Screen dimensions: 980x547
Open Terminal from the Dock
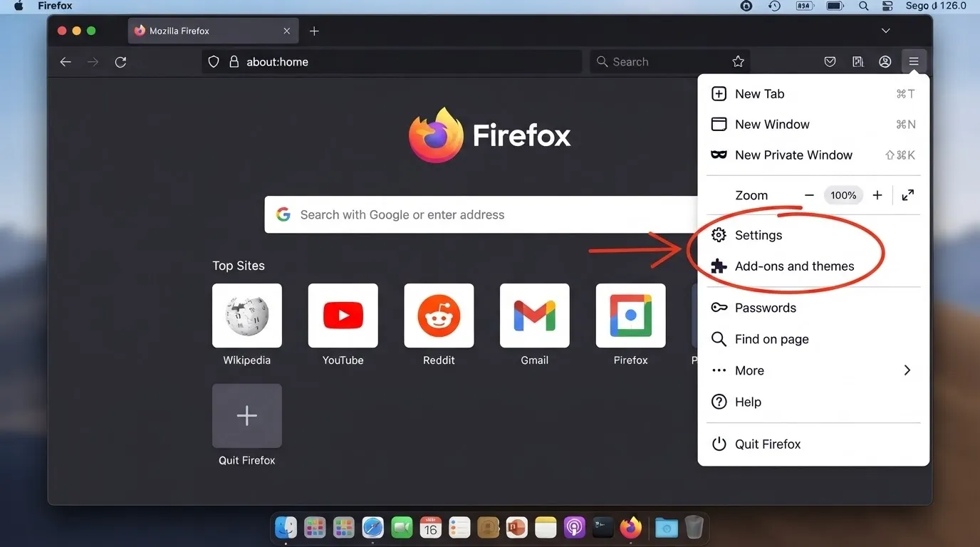tap(603, 528)
